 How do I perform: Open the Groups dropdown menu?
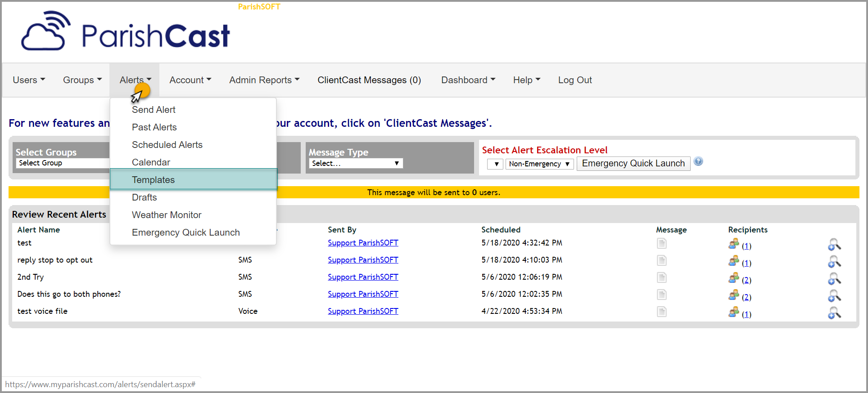82,80
